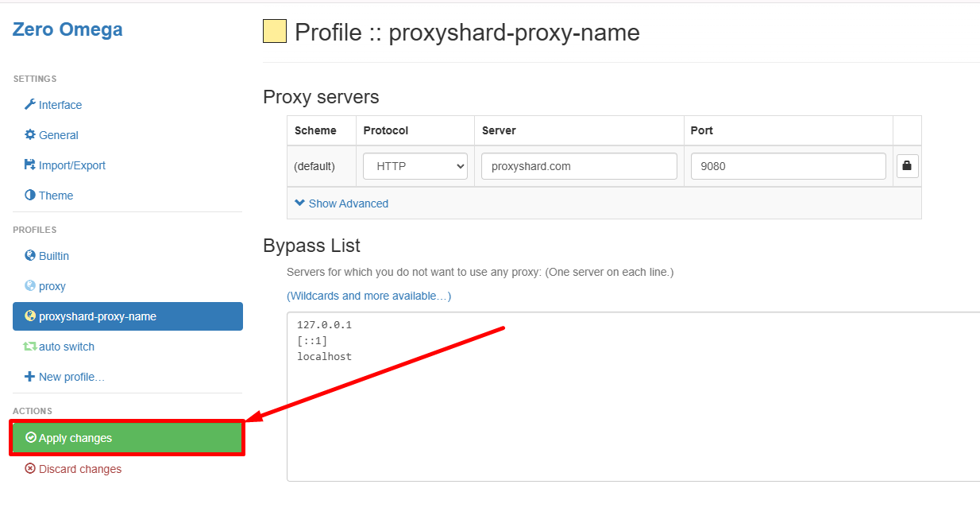Open the Protocol HTTP dropdown
Image resolution: width=980 pixels, height=527 pixels.
415,166
